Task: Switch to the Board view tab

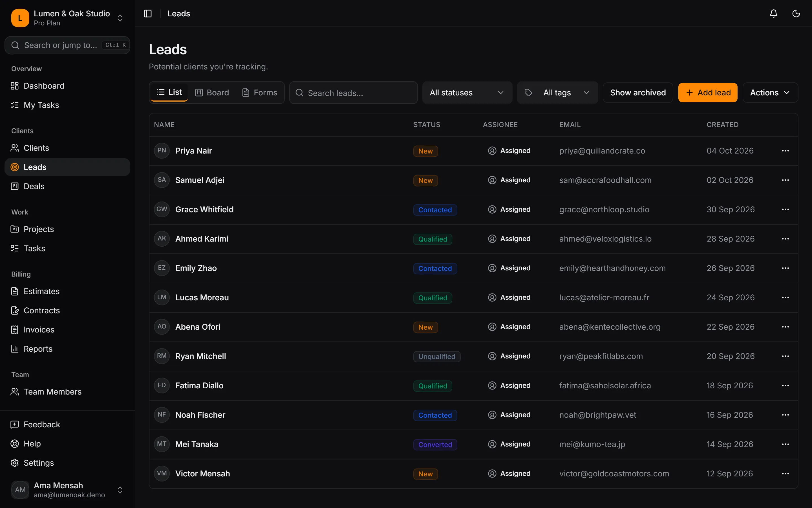Action: [x=212, y=93]
